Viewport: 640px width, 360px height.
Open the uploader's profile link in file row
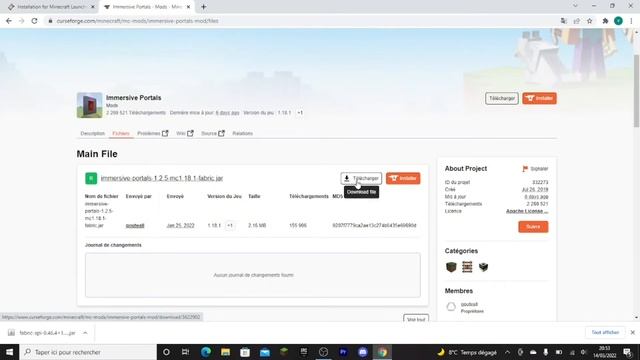coord(135,225)
